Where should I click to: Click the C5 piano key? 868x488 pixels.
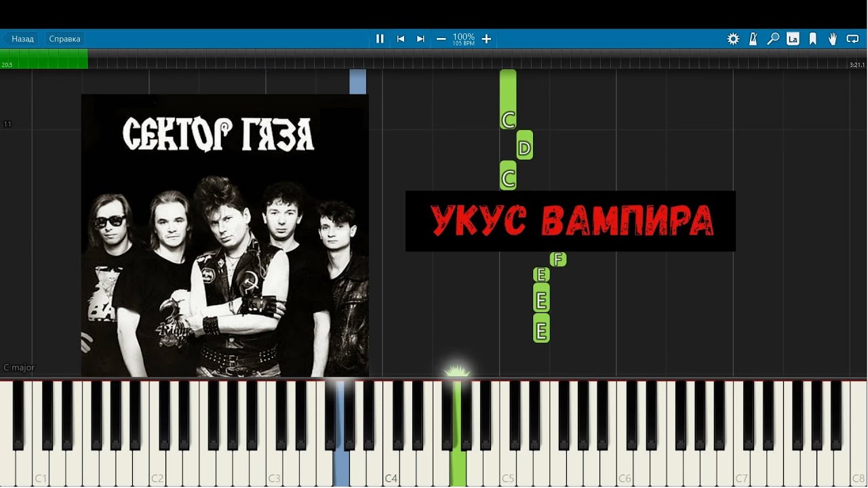point(508,468)
